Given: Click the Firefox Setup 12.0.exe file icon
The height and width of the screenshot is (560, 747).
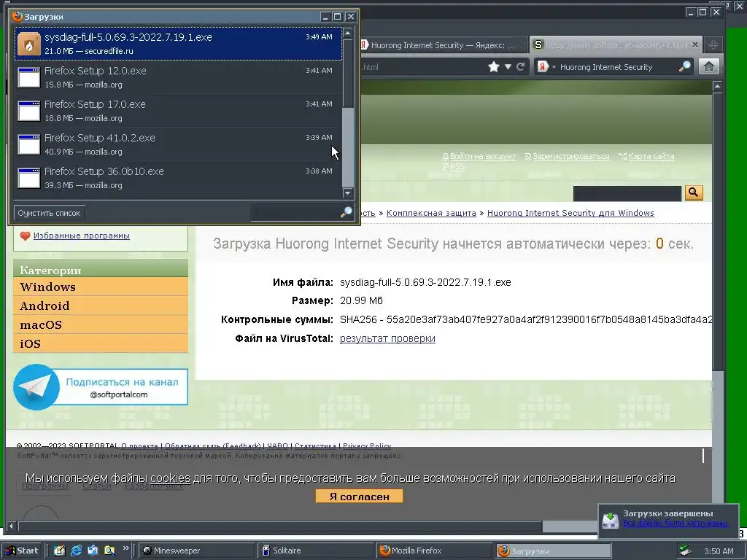Looking at the screenshot, I should tap(28, 77).
